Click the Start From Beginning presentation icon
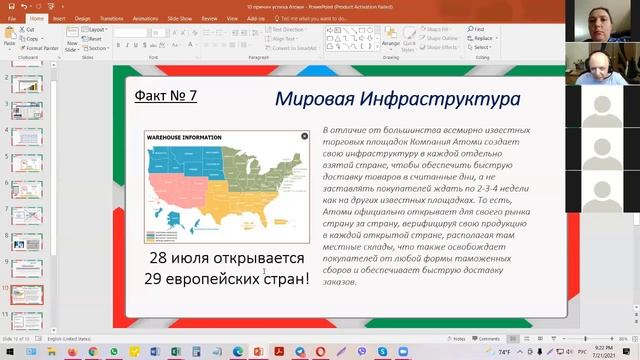Viewport: 640px width, 360px height. [51, 6]
